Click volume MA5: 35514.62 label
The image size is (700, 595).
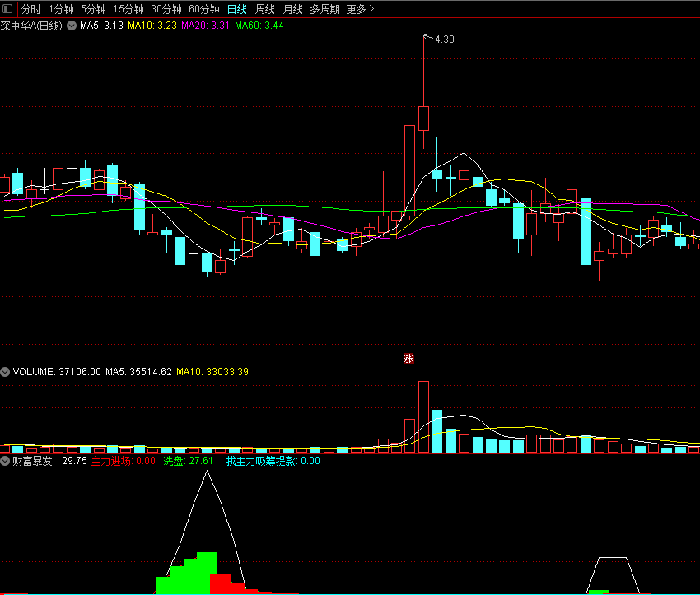coord(138,372)
